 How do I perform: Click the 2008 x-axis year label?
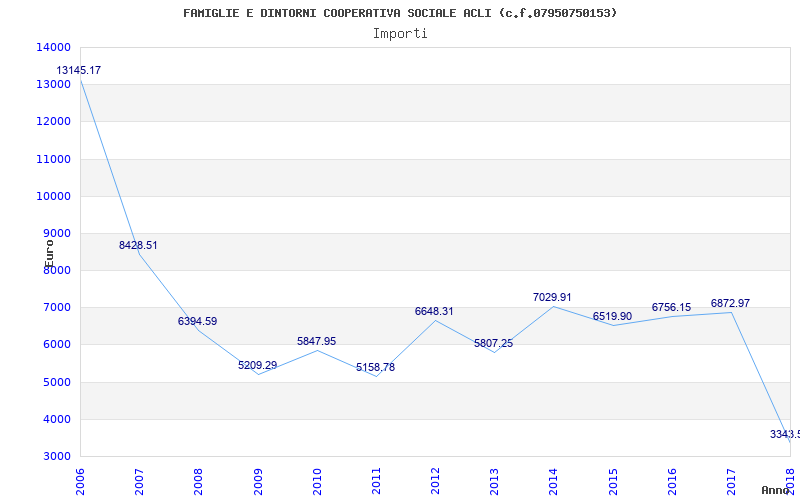pyautogui.click(x=198, y=481)
